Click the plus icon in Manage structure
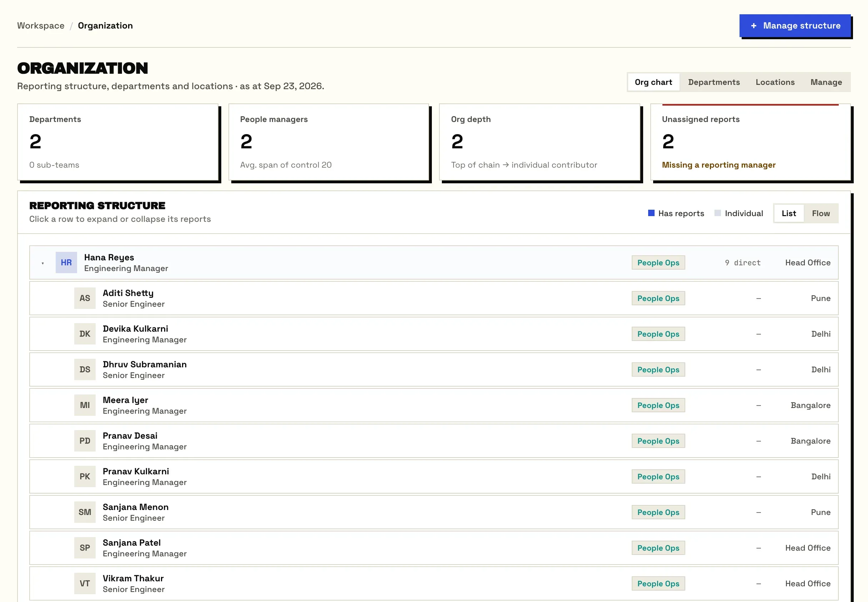The image size is (868, 602). (754, 26)
